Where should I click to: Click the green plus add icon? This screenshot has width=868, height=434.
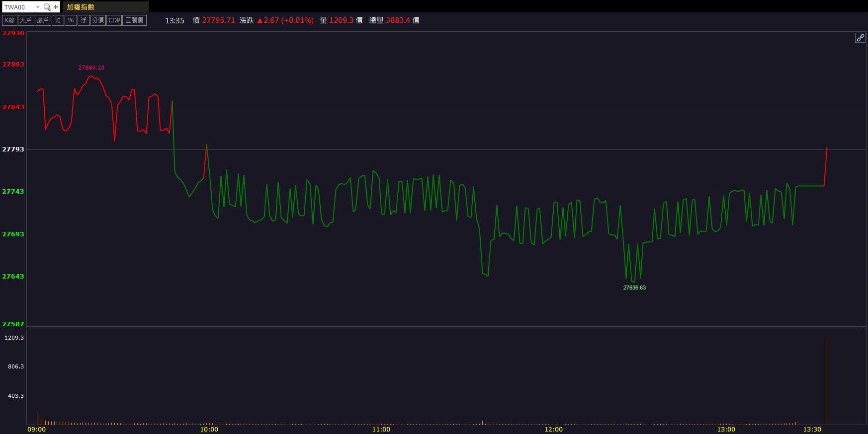56,7
